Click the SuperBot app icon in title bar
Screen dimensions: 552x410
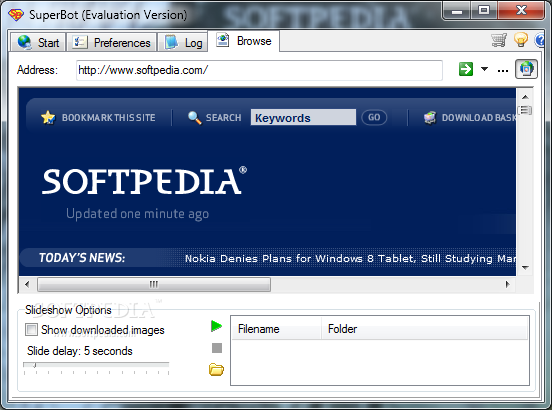click(16, 15)
